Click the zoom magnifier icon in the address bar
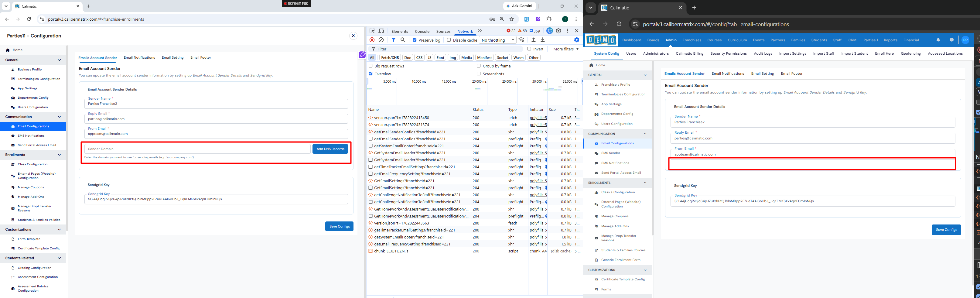The height and width of the screenshot is (298, 980). pos(502,19)
